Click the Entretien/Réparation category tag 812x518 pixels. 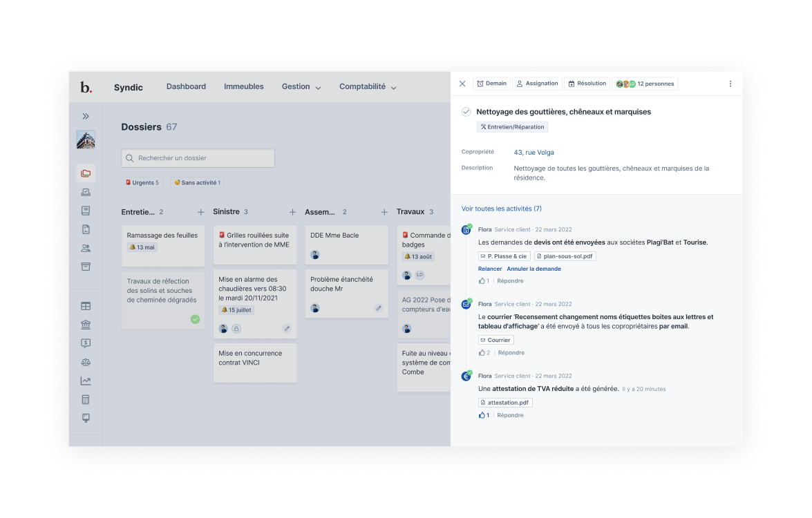[x=512, y=127]
